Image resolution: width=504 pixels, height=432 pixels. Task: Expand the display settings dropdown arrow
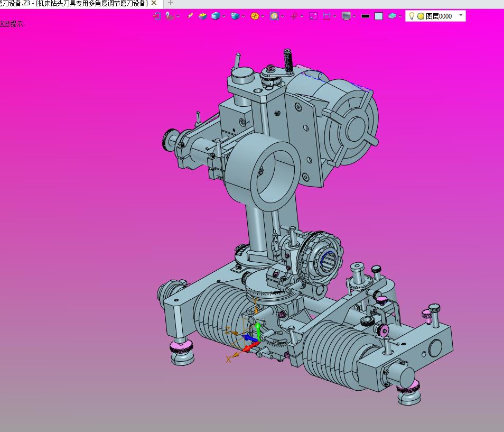pos(354,16)
